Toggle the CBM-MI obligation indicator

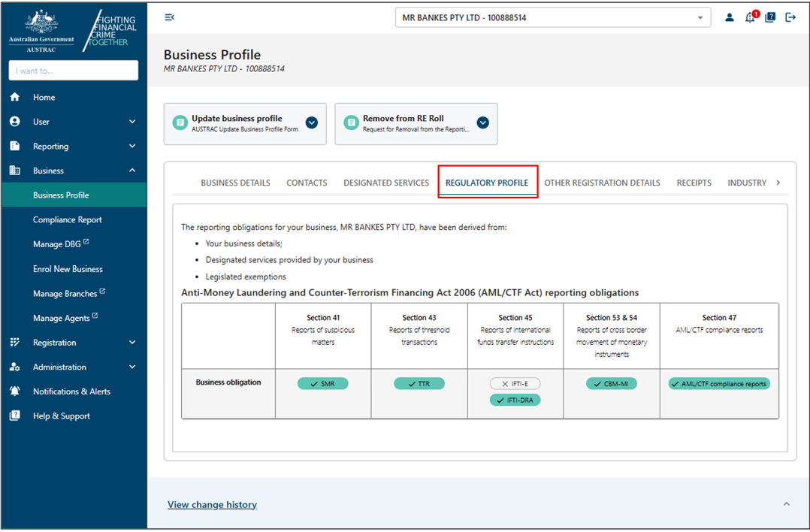pos(611,383)
